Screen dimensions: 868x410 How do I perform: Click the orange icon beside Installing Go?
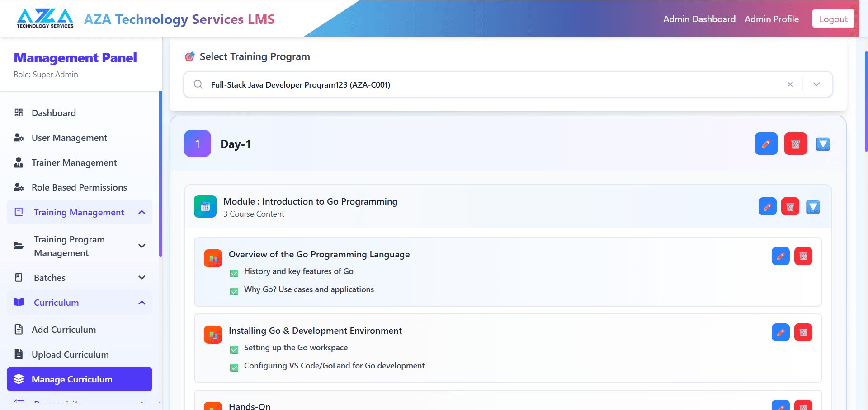tap(213, 335)
